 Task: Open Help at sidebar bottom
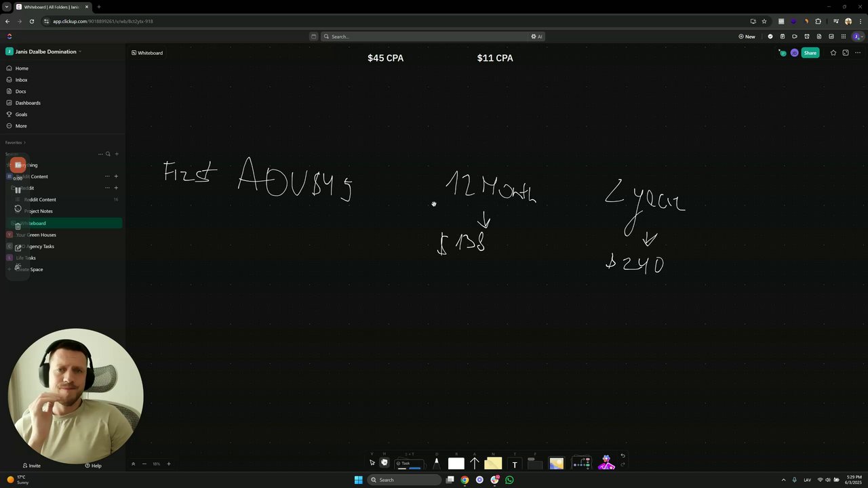(93, 466)
